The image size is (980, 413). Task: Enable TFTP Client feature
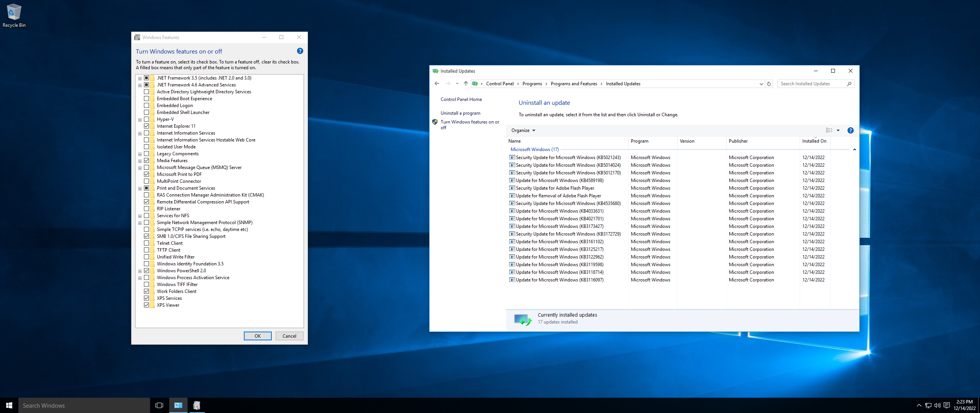tap(147, 250)
